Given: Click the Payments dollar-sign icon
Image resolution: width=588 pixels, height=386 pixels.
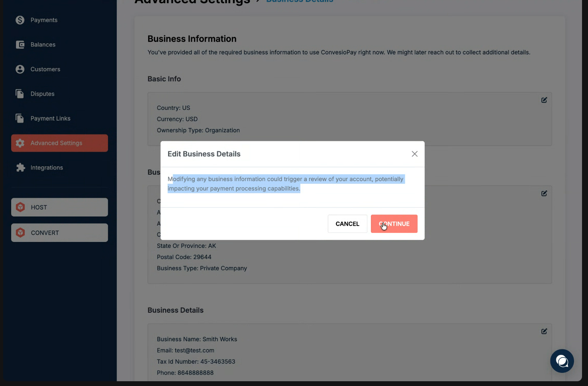Looking at the screenshot, I should point(20,20).
